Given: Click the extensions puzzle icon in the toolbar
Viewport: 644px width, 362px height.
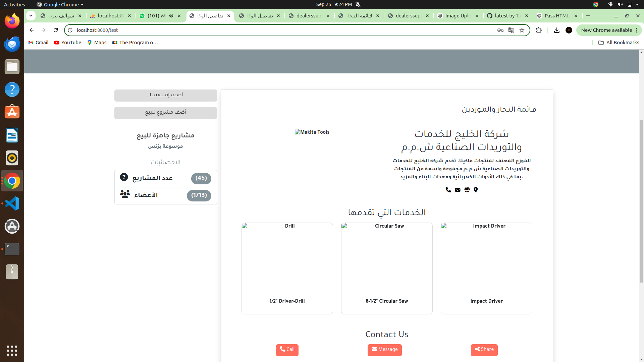Looking at the screenshot, I should click(539, 30).
